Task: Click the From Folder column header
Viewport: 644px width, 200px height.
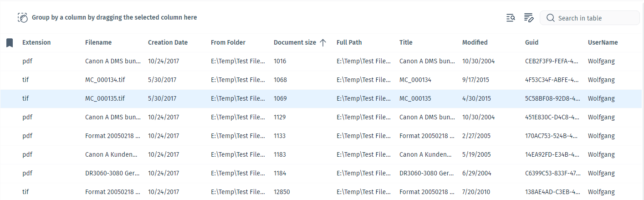Action: 228,42
